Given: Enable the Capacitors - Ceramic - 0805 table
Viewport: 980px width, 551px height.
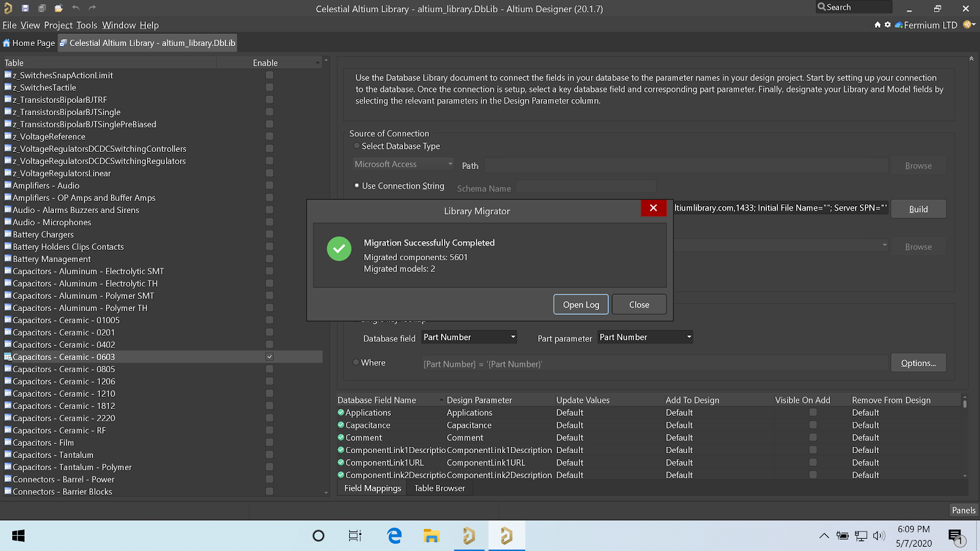Looking at the screenshot, I should [269, 369].
